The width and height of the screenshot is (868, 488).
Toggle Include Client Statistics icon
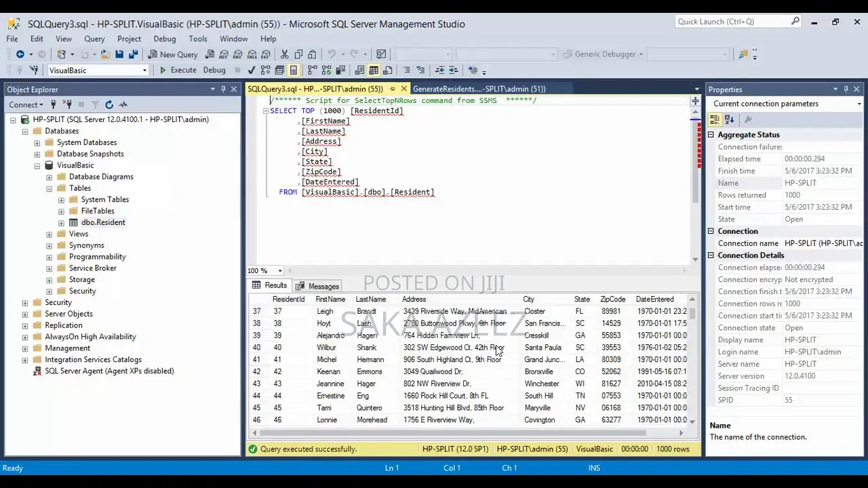tap(340, 70)
